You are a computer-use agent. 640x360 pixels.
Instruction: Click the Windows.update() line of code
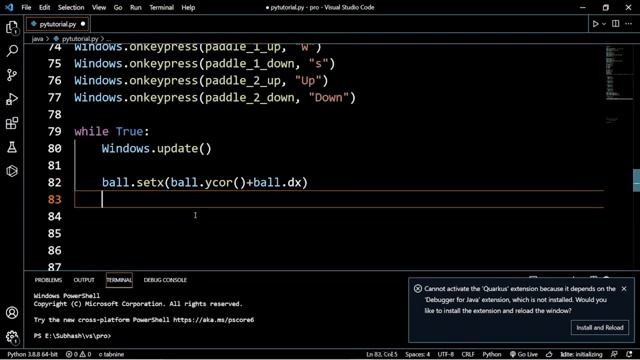pos(156,149)
